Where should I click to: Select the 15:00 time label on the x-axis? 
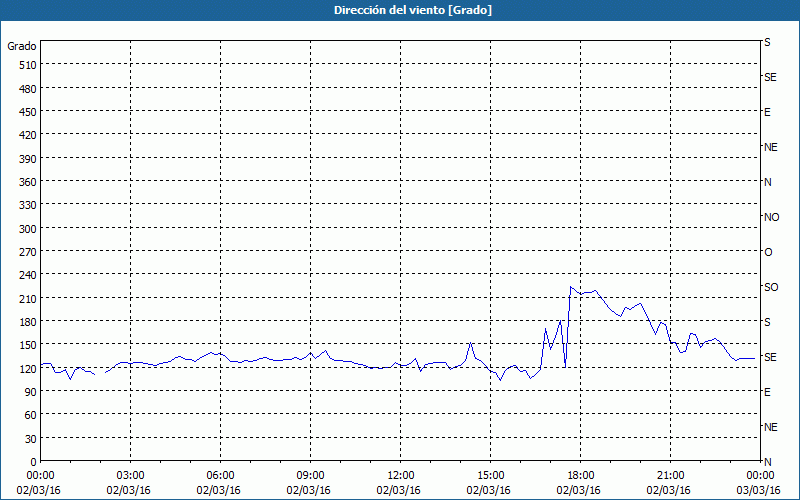(x=490, y=476)
